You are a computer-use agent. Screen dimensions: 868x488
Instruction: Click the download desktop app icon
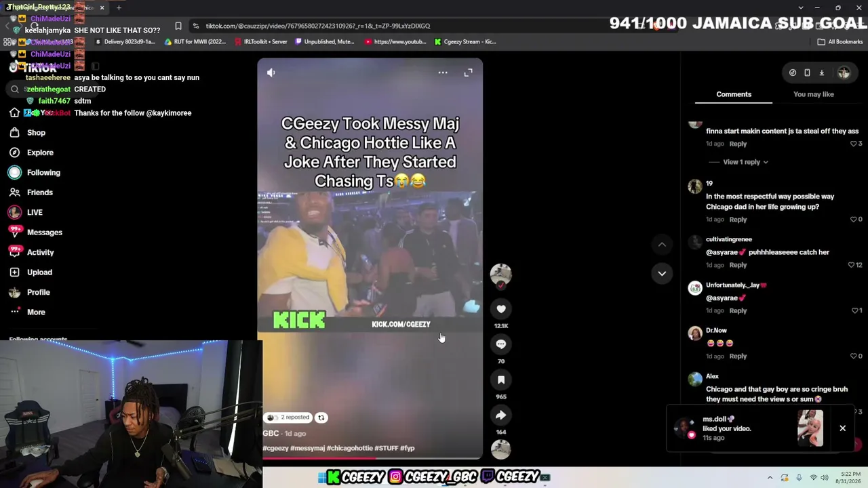coord(821,73)
